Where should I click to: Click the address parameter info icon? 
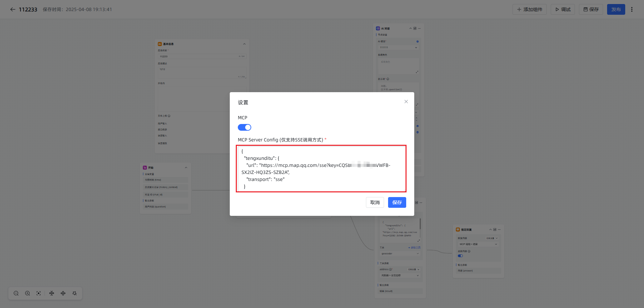point(390,269)
